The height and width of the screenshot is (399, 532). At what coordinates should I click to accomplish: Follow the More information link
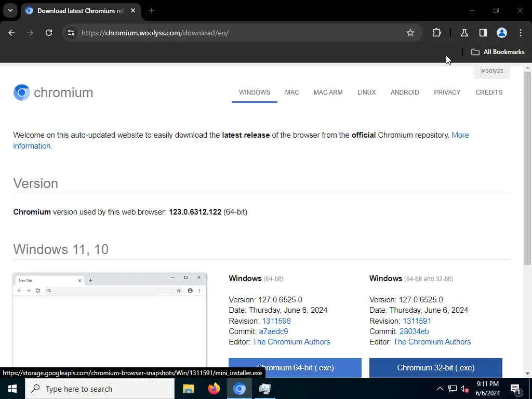click(460, 135)
